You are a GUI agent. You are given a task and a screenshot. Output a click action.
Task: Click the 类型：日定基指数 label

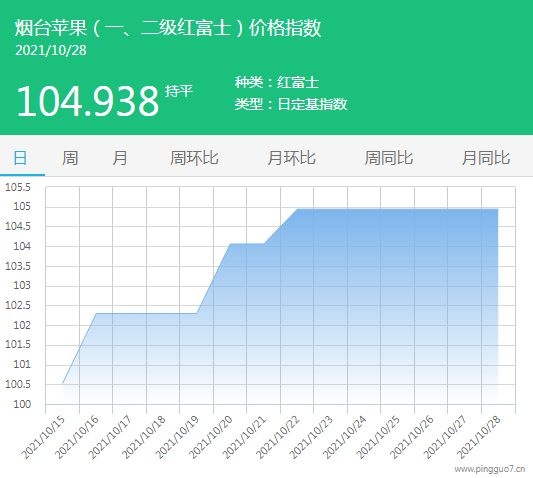click(291, 104)
